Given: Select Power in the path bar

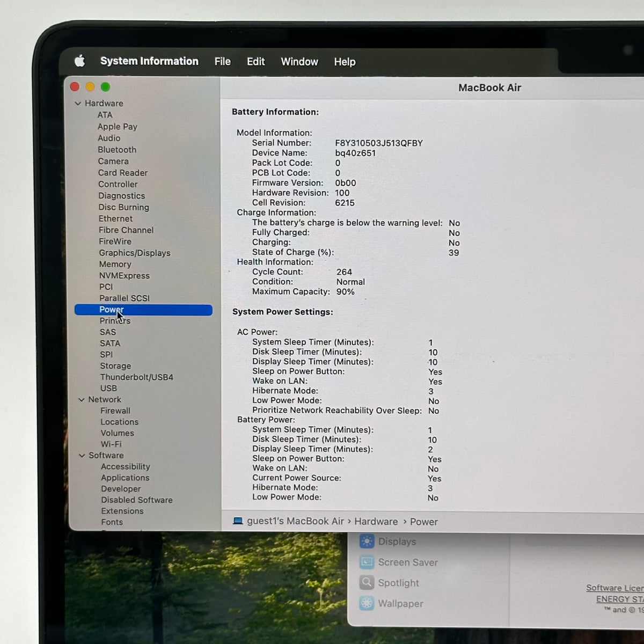Looking at the screenshot, I should (424, 522).
